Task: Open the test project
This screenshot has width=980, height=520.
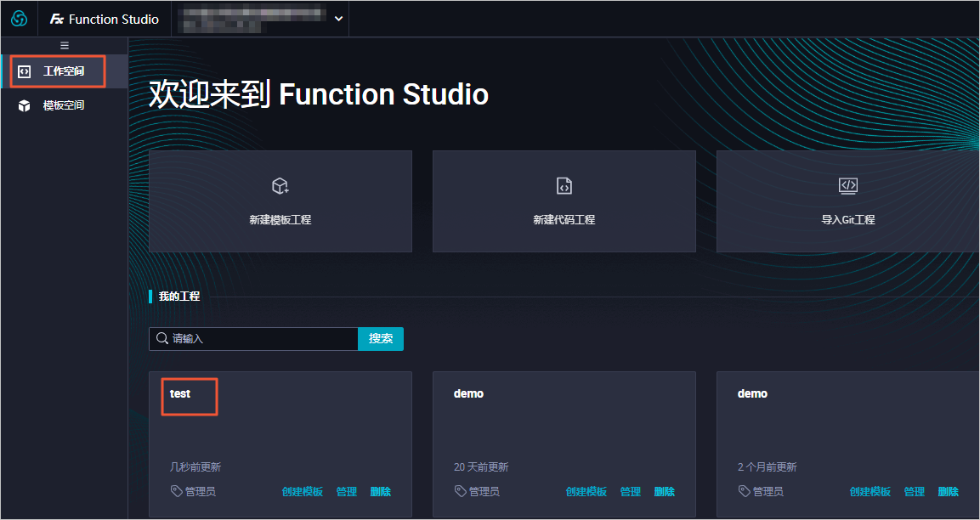Action: coord(180,393)
